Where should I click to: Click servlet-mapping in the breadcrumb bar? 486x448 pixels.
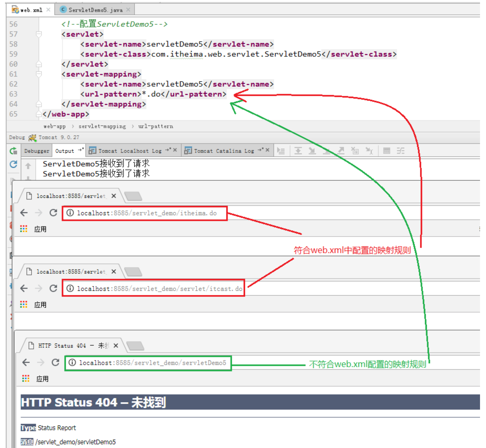102,126
